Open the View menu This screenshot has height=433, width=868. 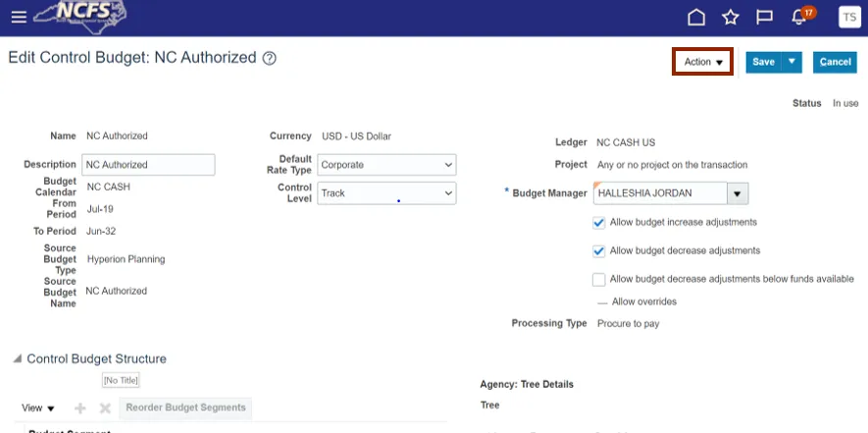click(38, 407)
